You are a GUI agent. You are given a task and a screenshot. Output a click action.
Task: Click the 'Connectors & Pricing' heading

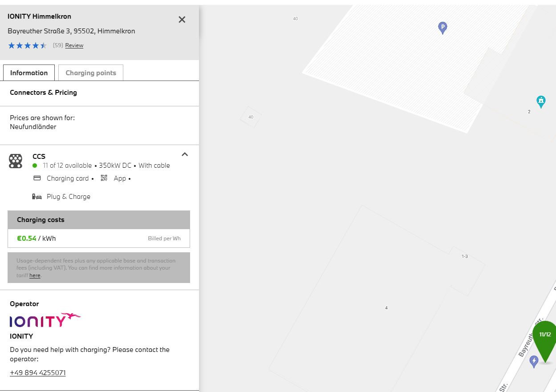[43, 93]
